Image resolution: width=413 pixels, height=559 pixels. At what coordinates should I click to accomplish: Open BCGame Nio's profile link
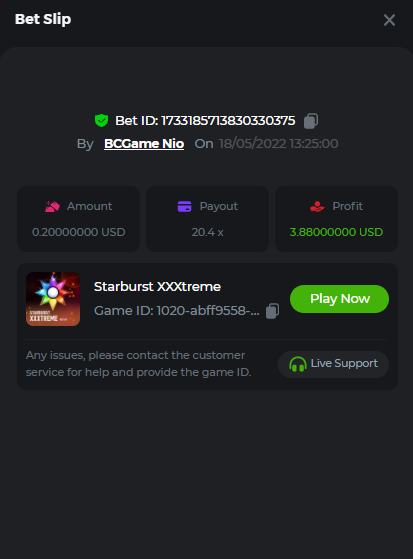144,144
